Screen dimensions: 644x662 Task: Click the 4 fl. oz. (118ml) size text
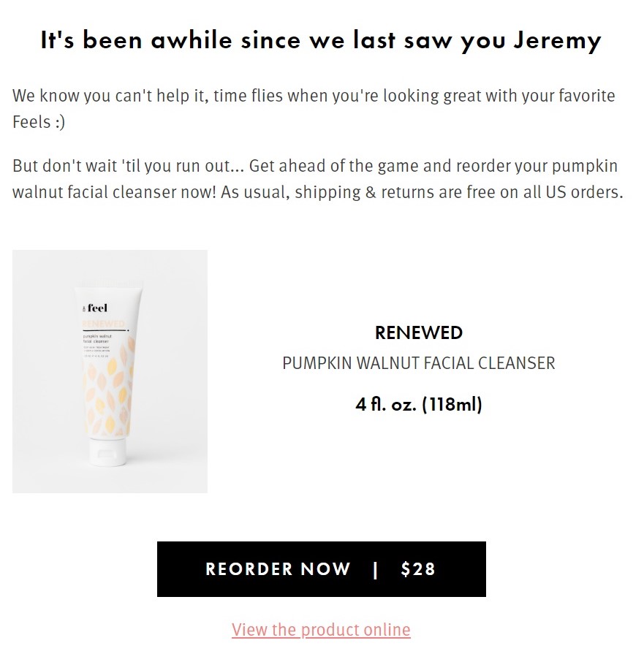(419, 404)
